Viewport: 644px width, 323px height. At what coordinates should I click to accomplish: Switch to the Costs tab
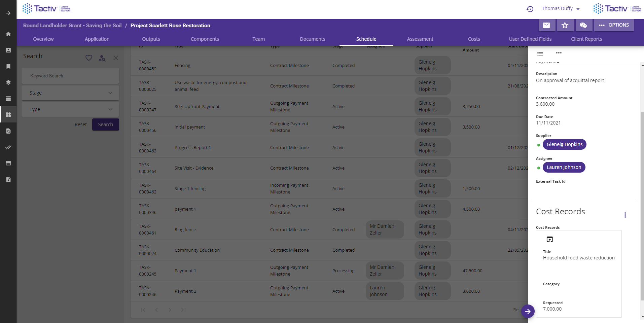(x=474, y=39)
